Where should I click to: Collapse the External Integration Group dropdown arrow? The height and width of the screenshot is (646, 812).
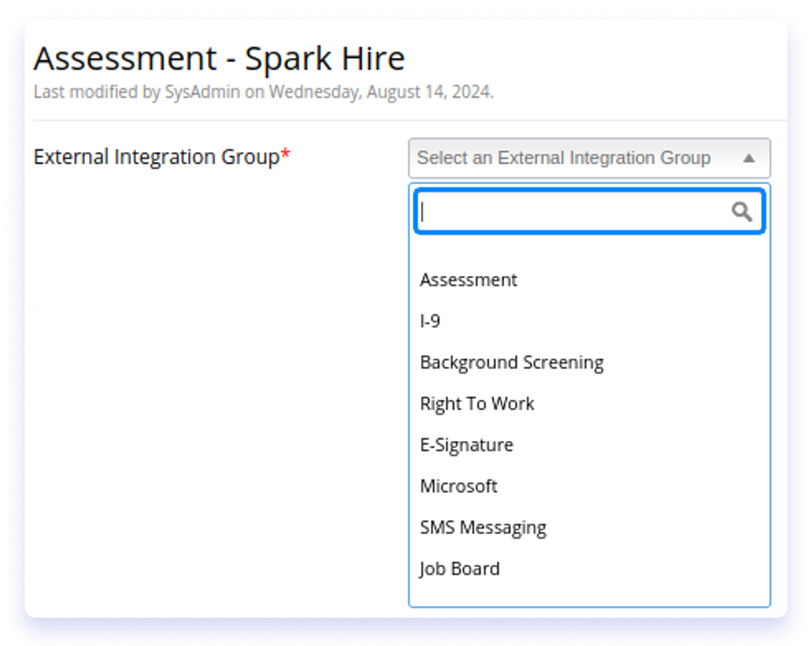pyautogui.click(x=748, y=159)
